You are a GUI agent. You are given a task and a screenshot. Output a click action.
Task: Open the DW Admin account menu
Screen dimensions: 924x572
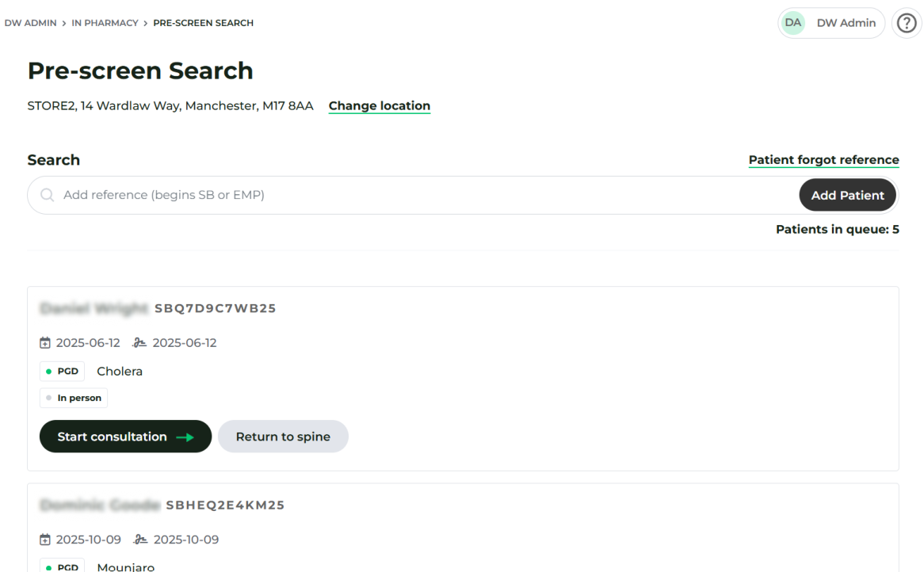click(x=831, y=23)
